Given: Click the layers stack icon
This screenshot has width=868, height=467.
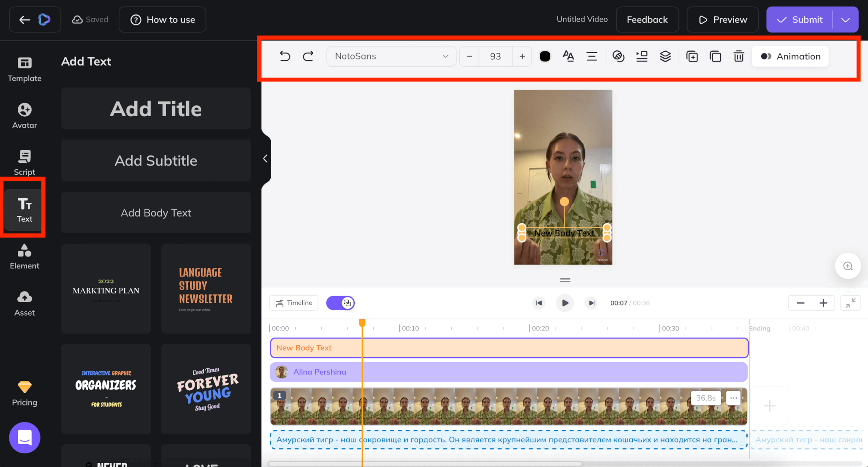Looking at the screenshot, I should pyautogui.click(x=665, y=56).
